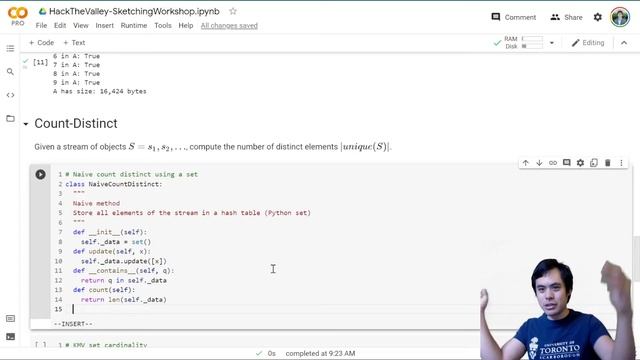Move cell up arrow

526,163
